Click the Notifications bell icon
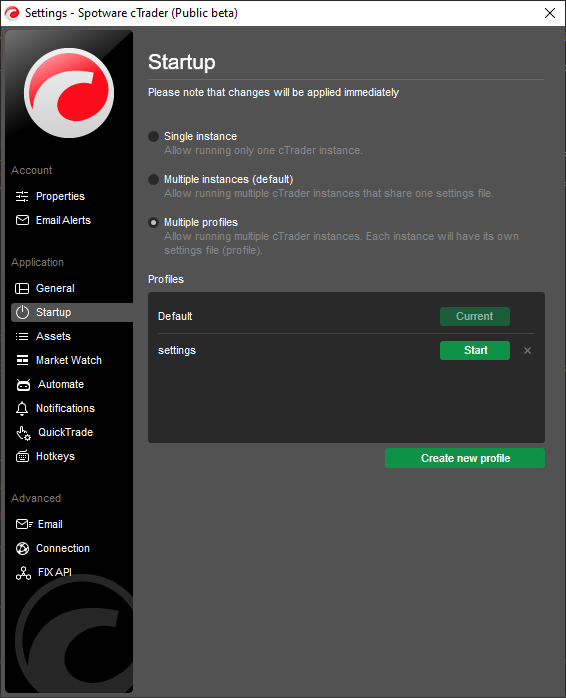 [22, 409]
